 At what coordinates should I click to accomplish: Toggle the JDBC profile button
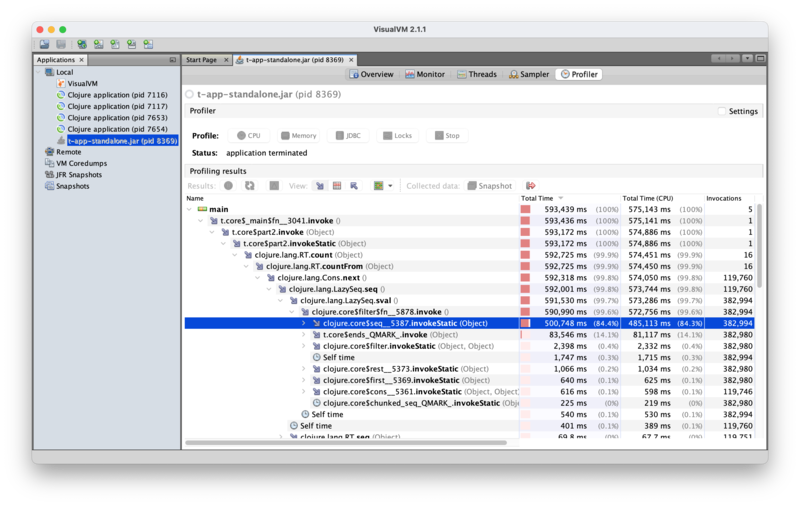click(x=348, y=136)
